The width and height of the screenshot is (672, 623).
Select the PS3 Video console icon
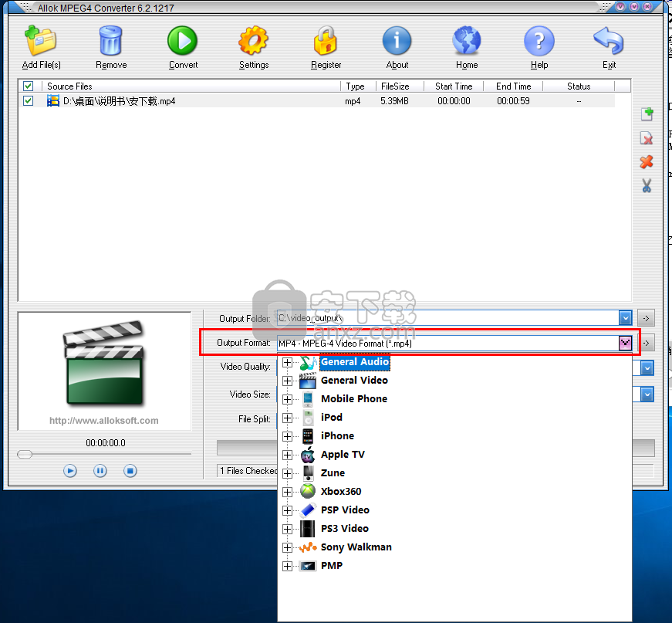pos(308,528)
